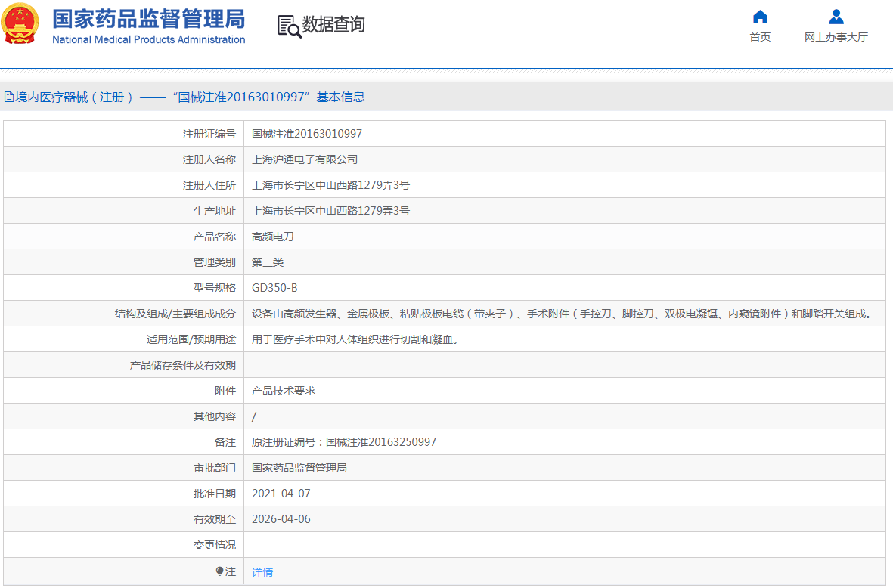The height and width of the screenshot is (588, 893).
Task: Click the 注册人名称 label
Action: pyautogui.click(x=209, y=159)
